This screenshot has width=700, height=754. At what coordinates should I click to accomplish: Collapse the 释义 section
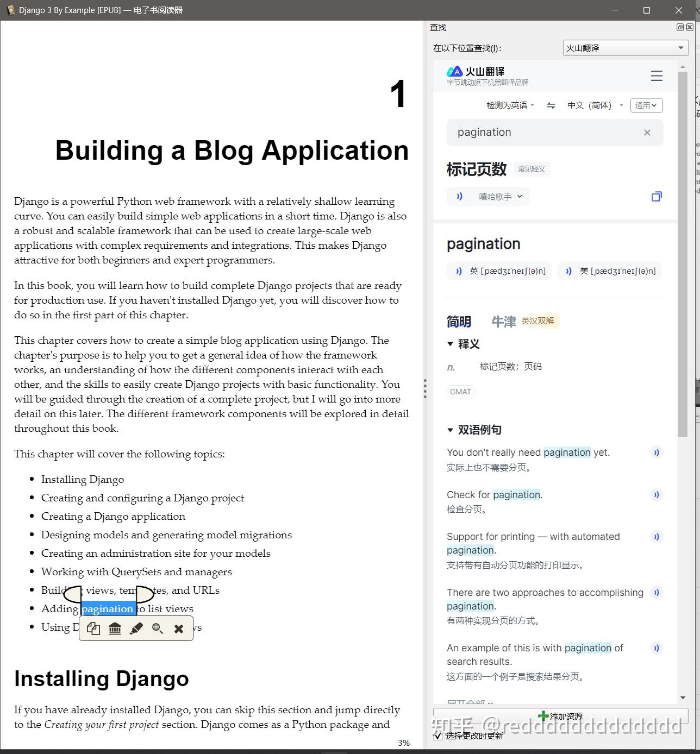pos(450,344)
